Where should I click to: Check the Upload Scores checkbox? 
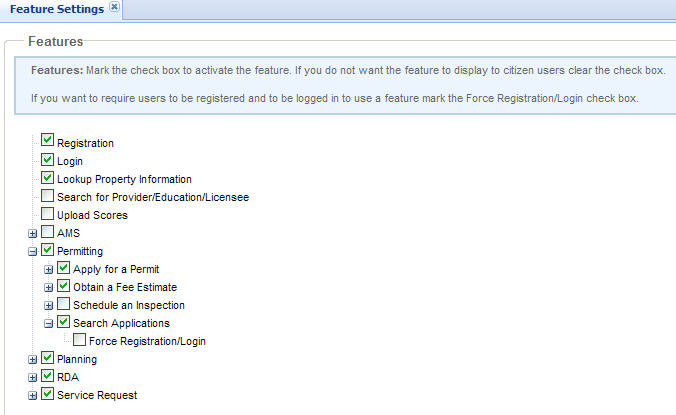pos(47,214)
